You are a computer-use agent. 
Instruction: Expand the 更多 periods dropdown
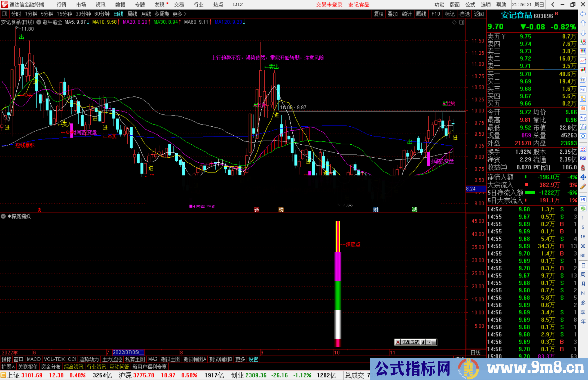(179, 14)
